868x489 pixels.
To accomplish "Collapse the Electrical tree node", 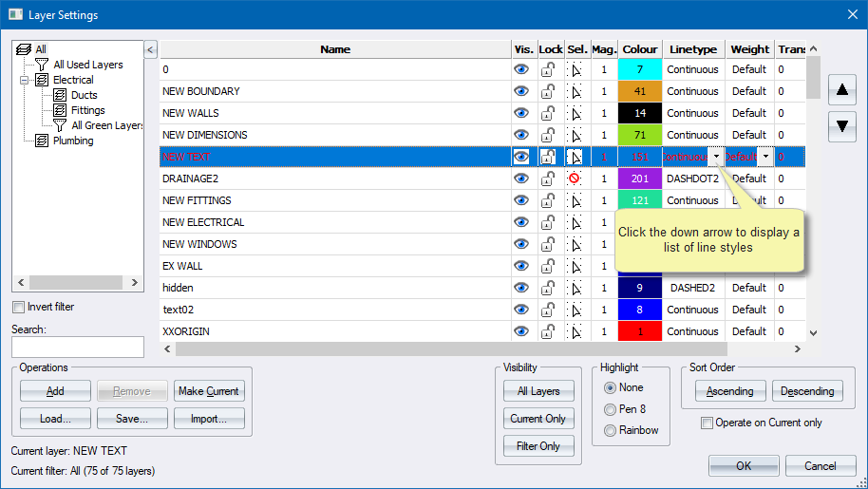I will tap(25, 80).
